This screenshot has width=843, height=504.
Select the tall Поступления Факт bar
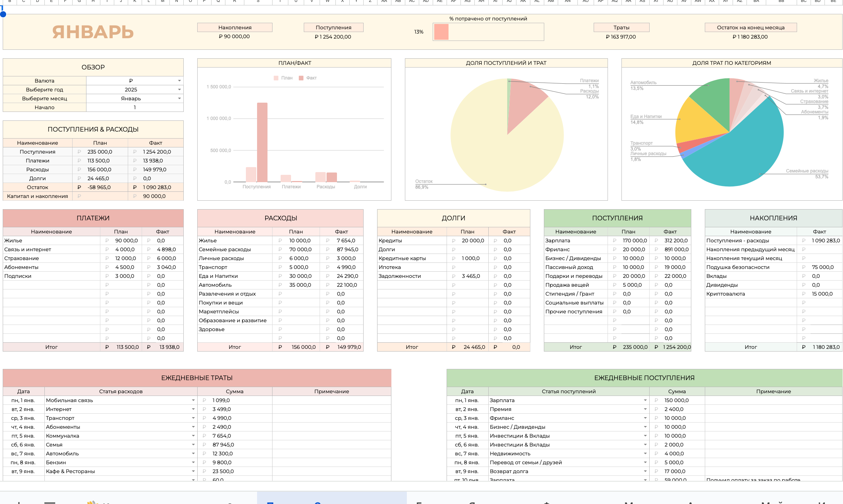pos(262,142)
